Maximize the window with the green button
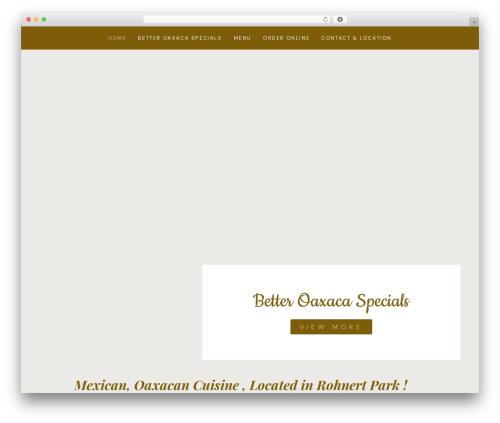 point(44,20)
